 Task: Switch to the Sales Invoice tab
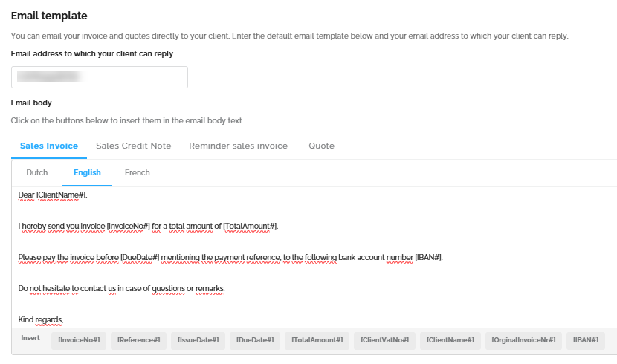point(49,146)
